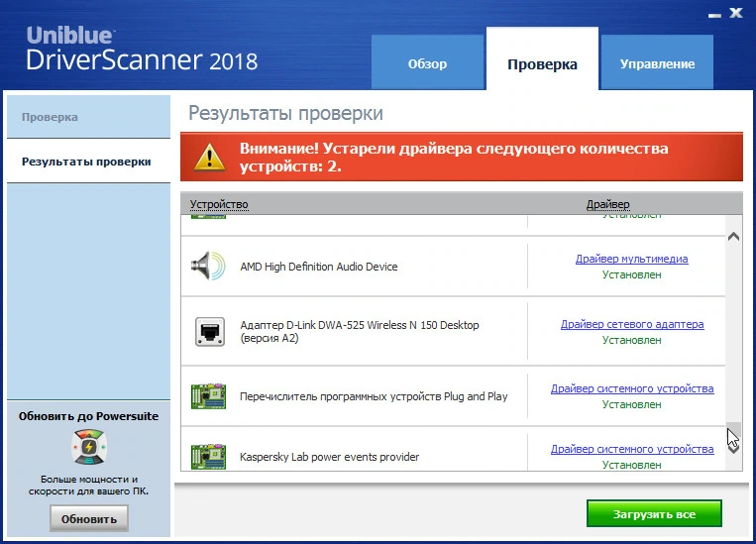Image resolution: width=756 pixels, height=544 pixels.
Task: Click Установлен status for AMD audio device
Action: [x=631, y=274]
